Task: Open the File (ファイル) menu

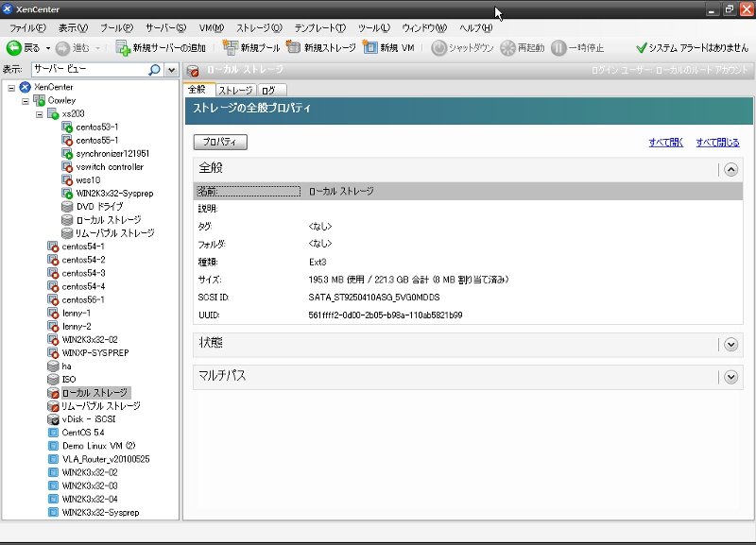Action: click(27, 28)
